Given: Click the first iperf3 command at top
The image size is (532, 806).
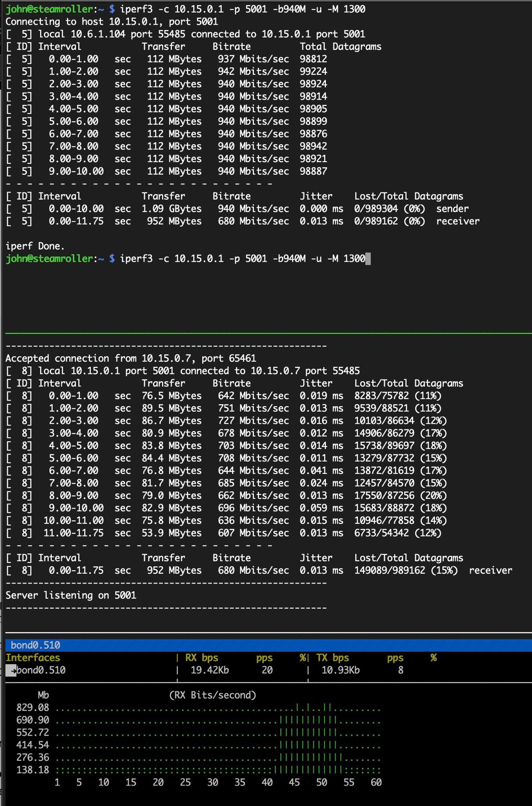Looking at the screenshot, I should 242,9.
